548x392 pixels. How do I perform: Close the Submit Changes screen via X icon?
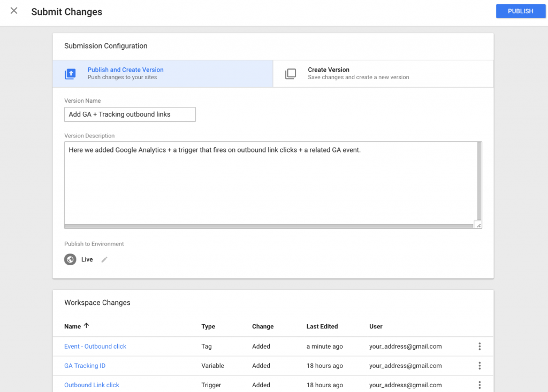point(13,11)
